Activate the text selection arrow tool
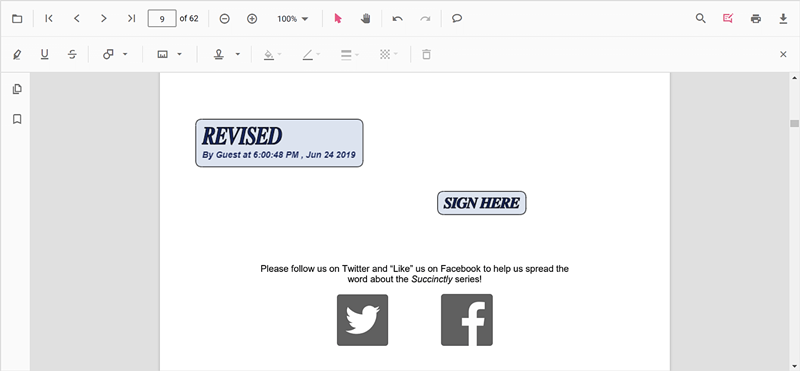 click(338, 18)
